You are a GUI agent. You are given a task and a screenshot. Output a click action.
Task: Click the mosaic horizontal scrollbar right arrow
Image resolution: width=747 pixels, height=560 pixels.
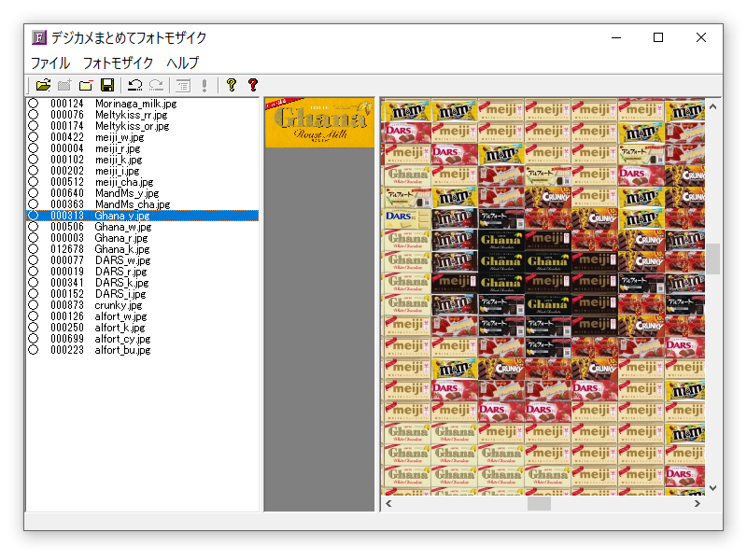[697, 504]
